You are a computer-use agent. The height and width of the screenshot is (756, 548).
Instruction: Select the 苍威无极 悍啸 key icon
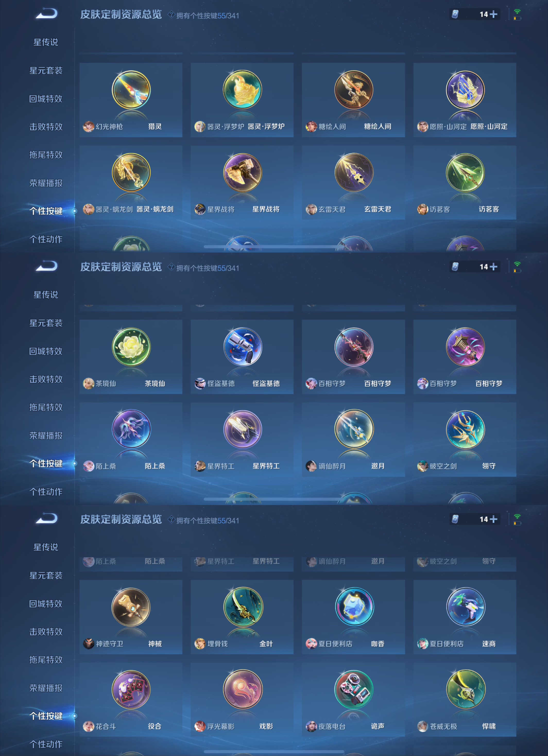465,689
